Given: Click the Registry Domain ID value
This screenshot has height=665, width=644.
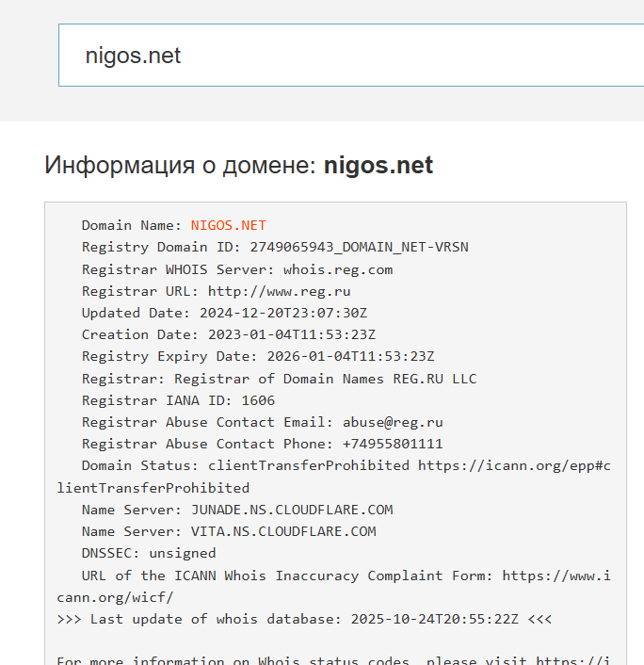Looking at the screenshot, I should coord(359,248).
